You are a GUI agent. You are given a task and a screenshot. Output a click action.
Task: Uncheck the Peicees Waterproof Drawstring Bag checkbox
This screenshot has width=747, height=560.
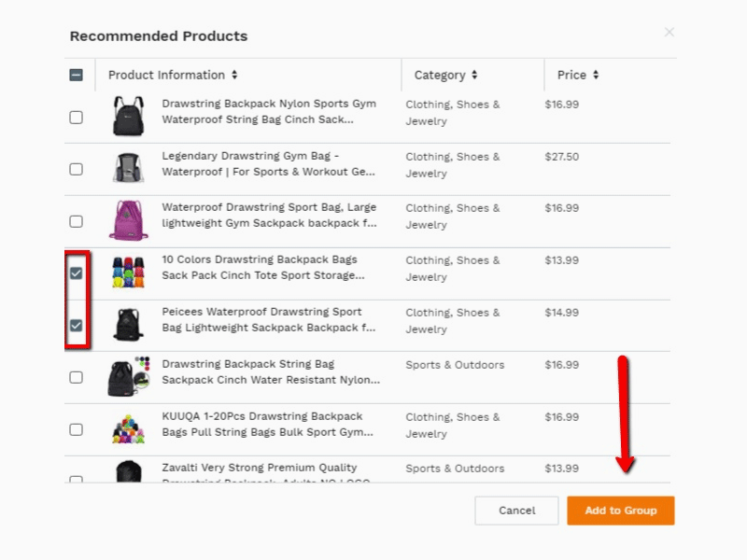coord(77,326)
